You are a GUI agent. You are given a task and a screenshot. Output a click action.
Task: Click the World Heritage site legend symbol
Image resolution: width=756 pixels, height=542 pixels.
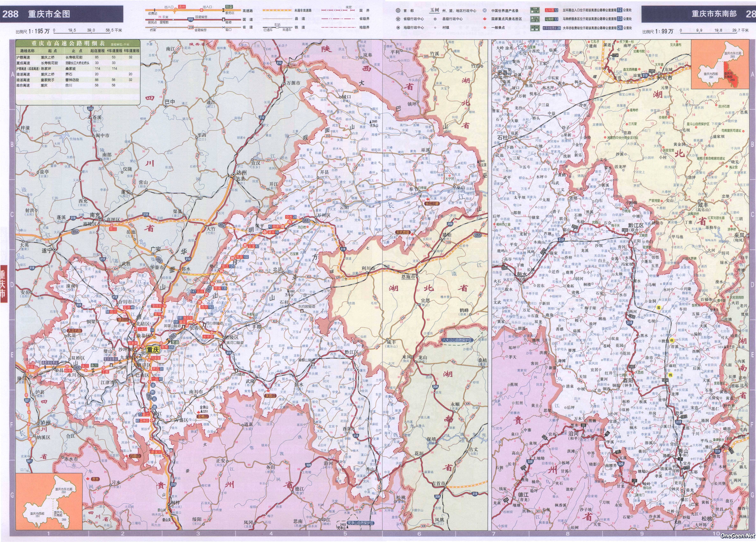click(x=485, y=11)
